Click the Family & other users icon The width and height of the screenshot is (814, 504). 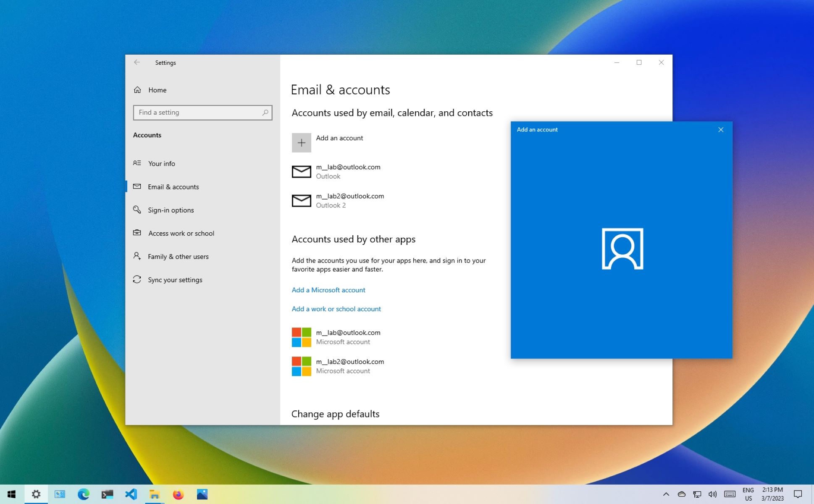coord(137,256)
